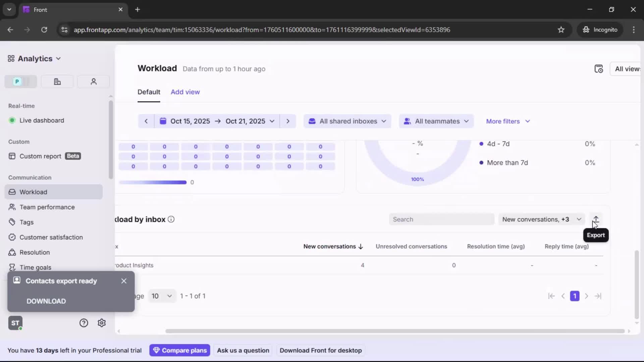644x362 pixels.
Task: Open the Oct 21, 2025 date dropdown
Action: coord(250,121)
